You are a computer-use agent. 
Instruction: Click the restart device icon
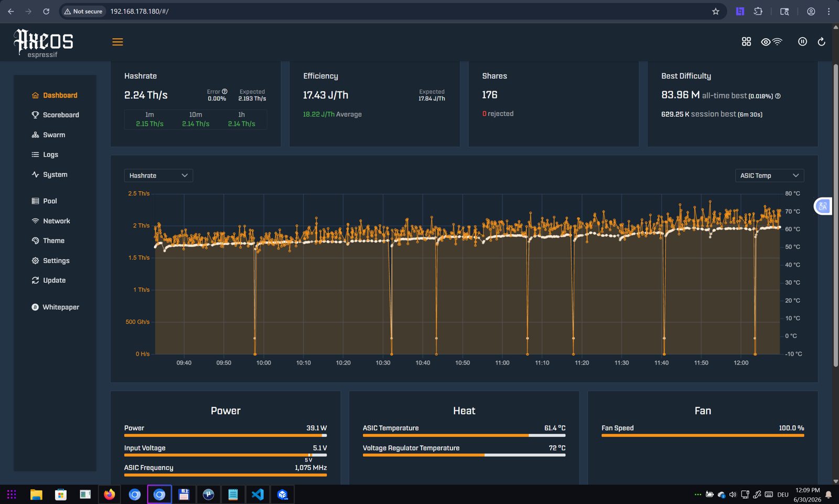(x=821, y=41)
